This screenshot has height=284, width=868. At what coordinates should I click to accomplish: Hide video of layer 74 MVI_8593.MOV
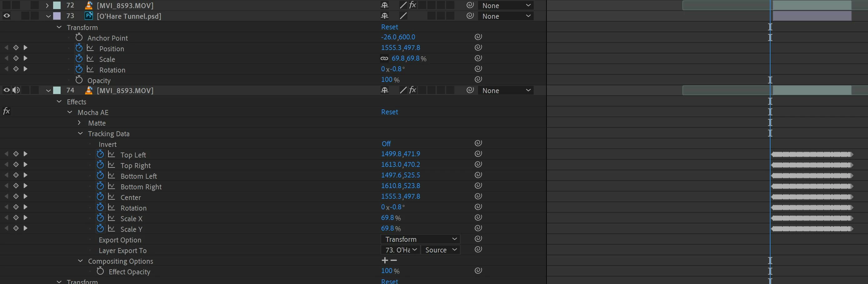coord(6,90)
